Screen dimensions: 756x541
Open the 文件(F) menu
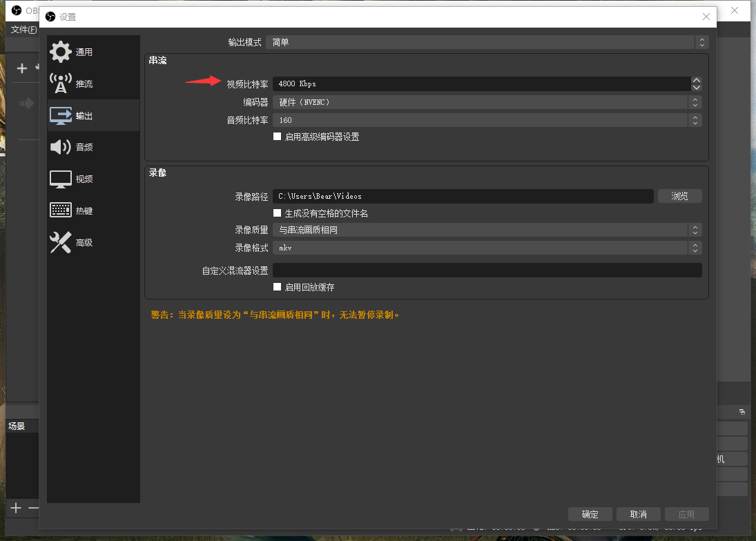[23, 30]
